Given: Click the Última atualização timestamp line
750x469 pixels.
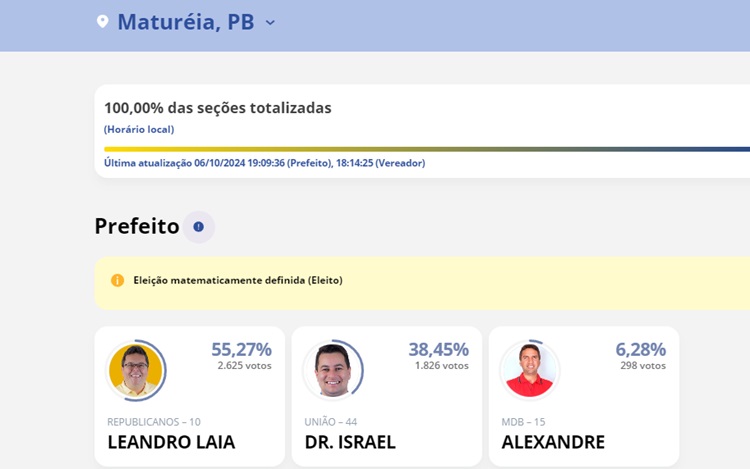Looking at the screenshot, I should [x=264, y=163].
